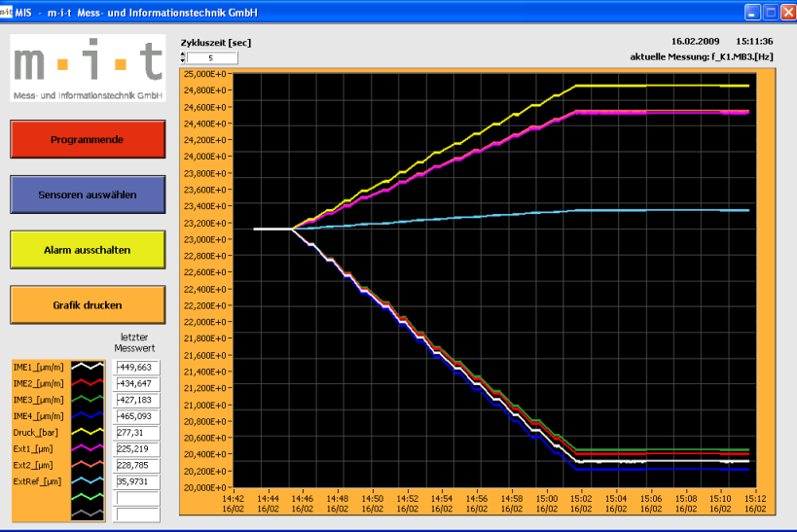
Task: Click the IME3 value field -427,183
Action: point(136,400)
